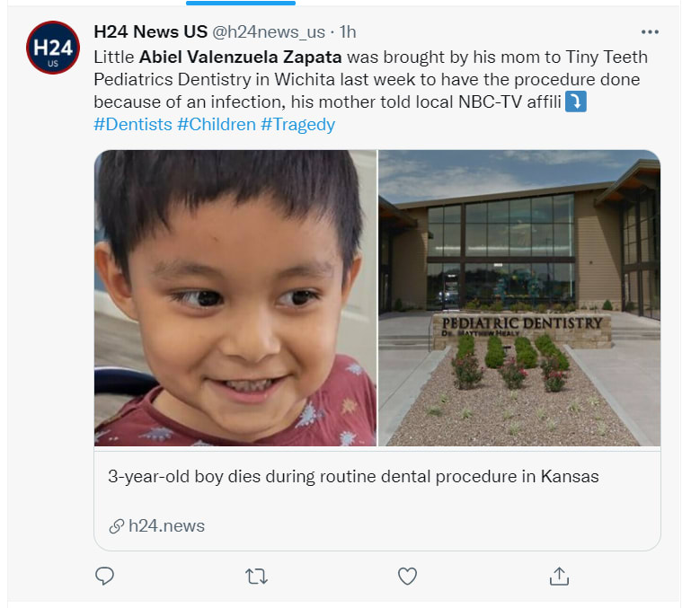
Task: Click the bold name Abiel Valenzuela Zapata
Action: [240, 57]
